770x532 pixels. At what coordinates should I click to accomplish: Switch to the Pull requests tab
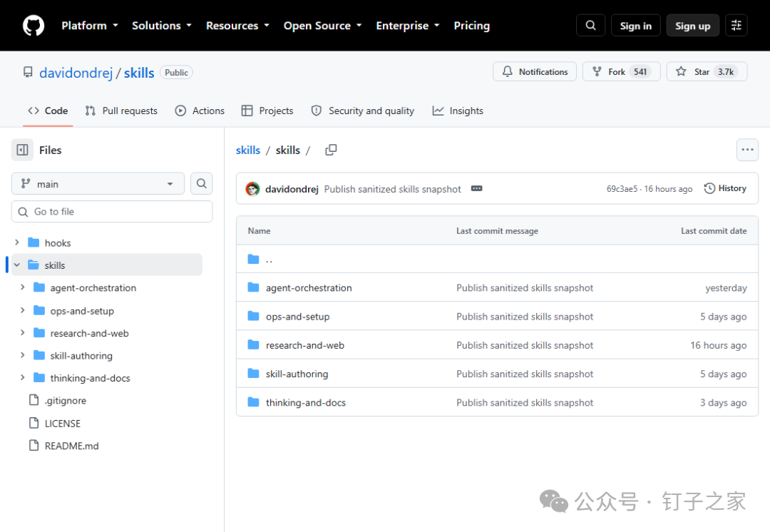pos(121,111)
